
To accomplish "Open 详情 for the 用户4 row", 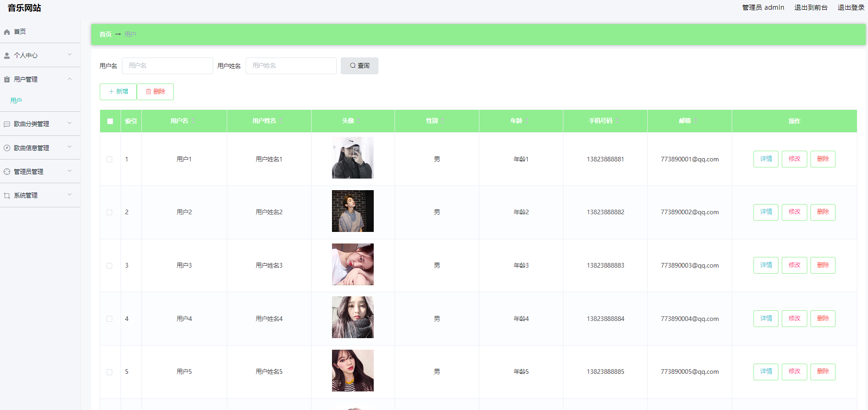I will [x=766, y=319].
